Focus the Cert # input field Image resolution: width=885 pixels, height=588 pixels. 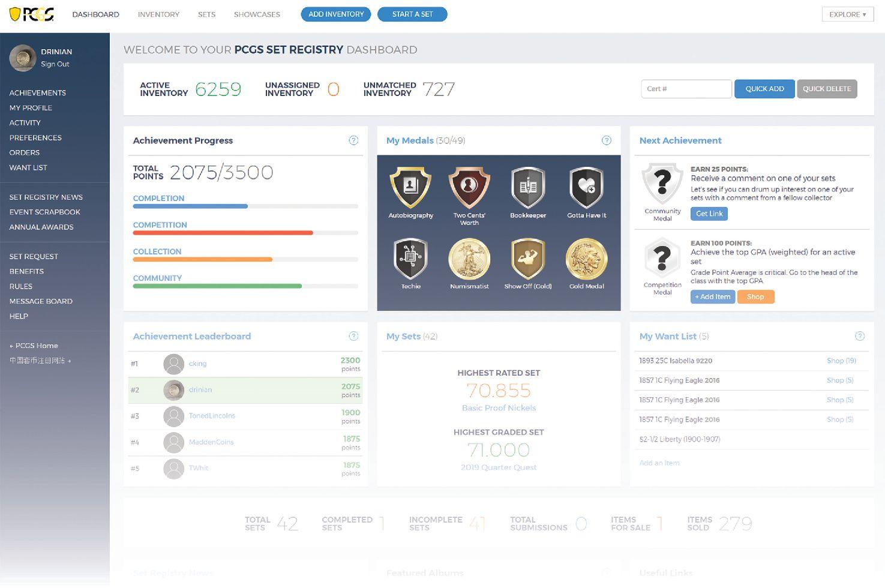686,89
